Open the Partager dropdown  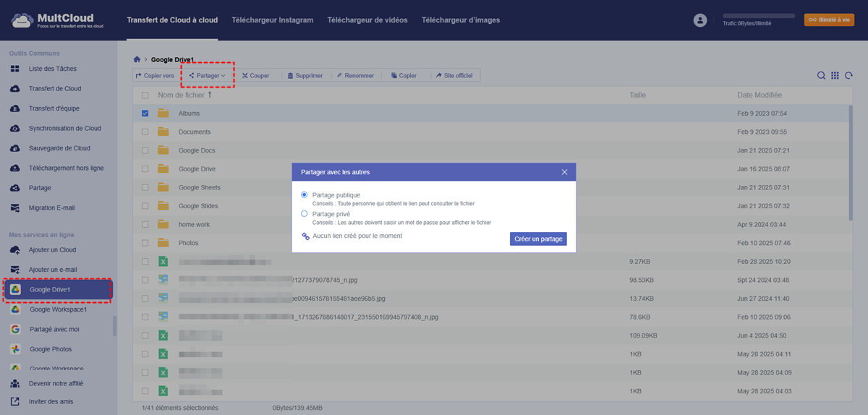tap(208, 75)
